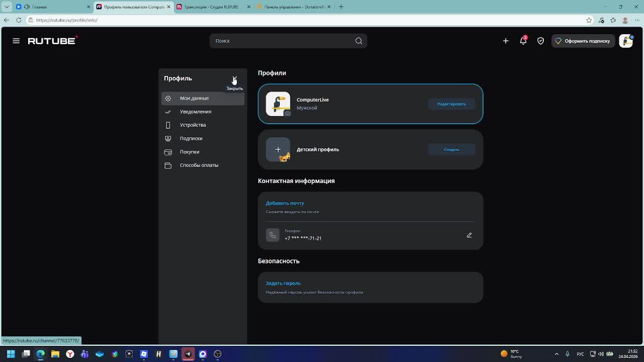Click Оформить подписку button
644x362 pixels.
tap(583, 41)
